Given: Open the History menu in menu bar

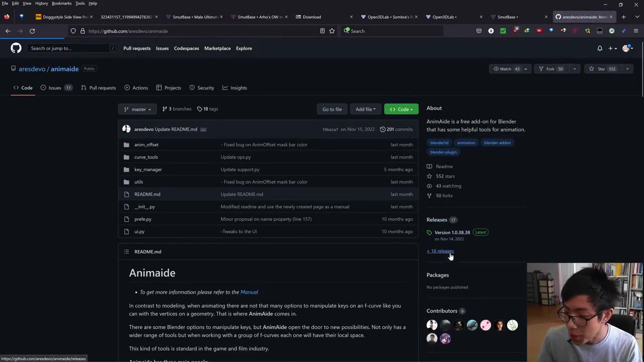Looking at the screenshot, I should click(41, 4).
